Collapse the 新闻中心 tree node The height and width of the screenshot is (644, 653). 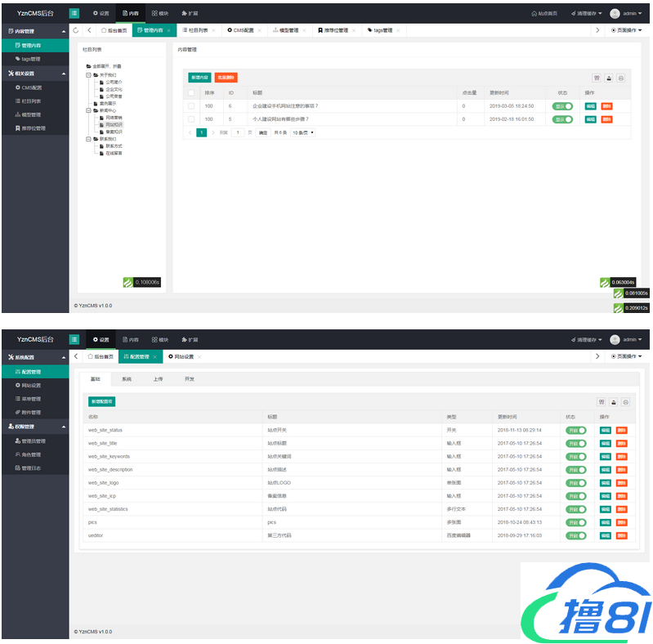coord(88,110)
